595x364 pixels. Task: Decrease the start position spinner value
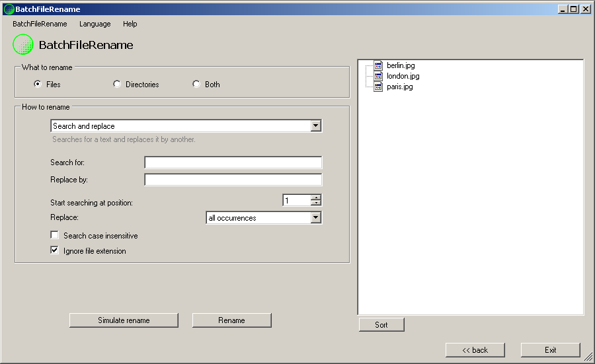coord(316,202)
